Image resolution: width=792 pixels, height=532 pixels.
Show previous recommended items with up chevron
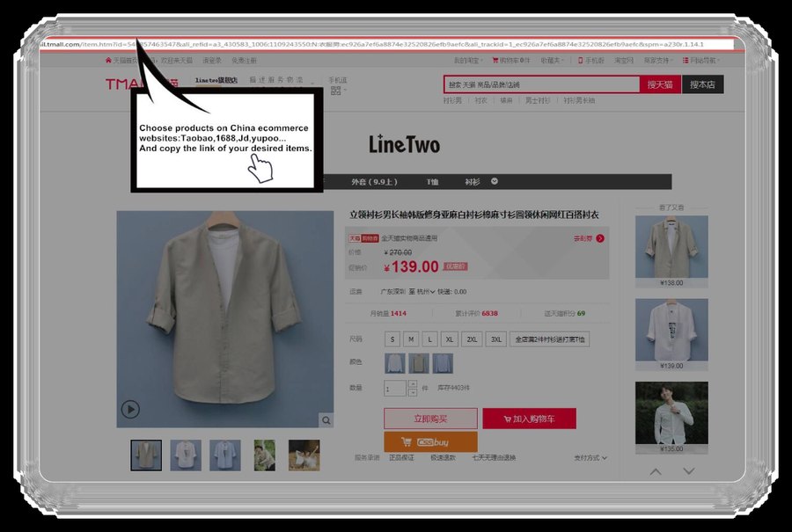(656, 471)
